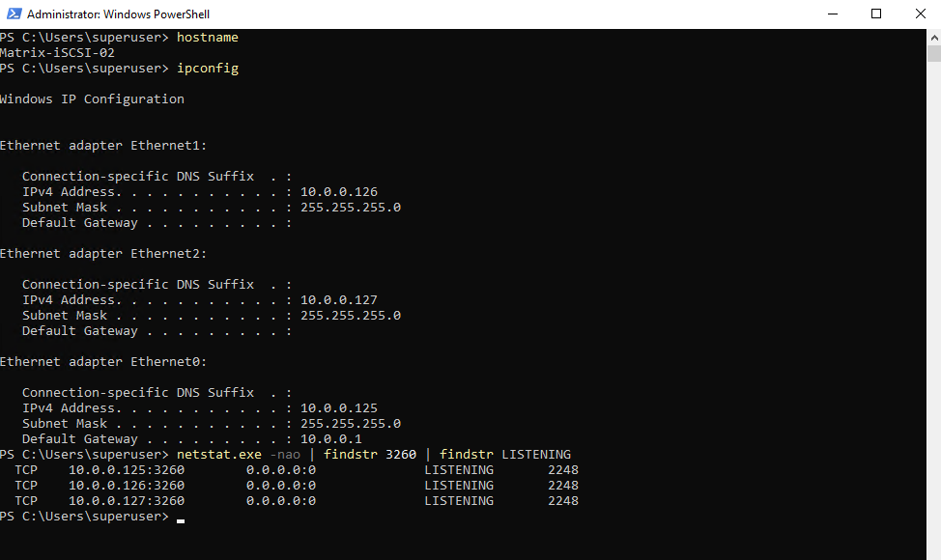Click the IPv4 address 10.0.0.127
Screen dimensions: 941x560
339,300
